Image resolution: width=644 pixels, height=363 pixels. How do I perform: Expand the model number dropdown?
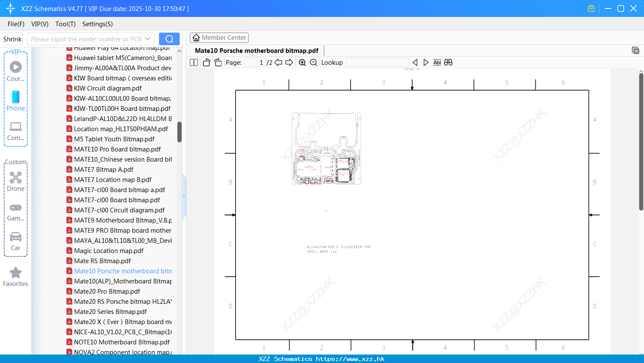pos(148,39)
